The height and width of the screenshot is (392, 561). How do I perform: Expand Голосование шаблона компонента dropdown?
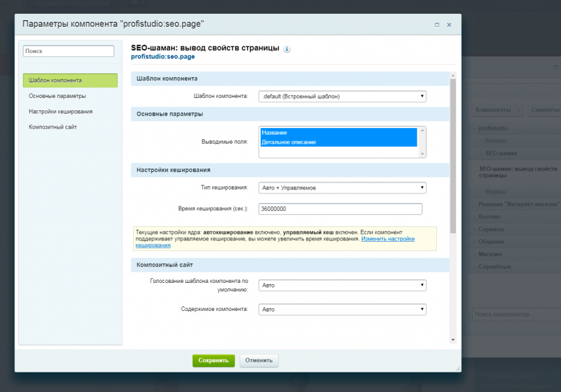[342, 286]
